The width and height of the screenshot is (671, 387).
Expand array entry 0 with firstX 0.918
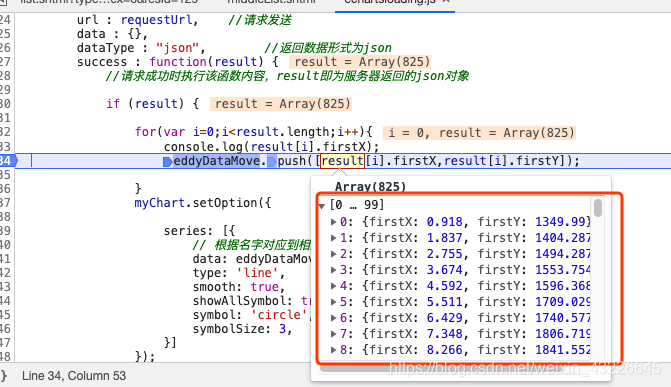tap(333, 222)
